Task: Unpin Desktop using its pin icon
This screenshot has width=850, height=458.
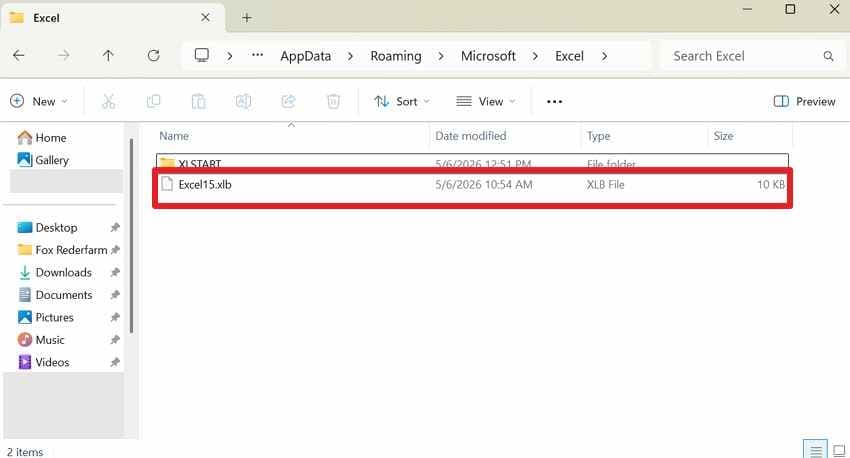Action: [115, 228]
